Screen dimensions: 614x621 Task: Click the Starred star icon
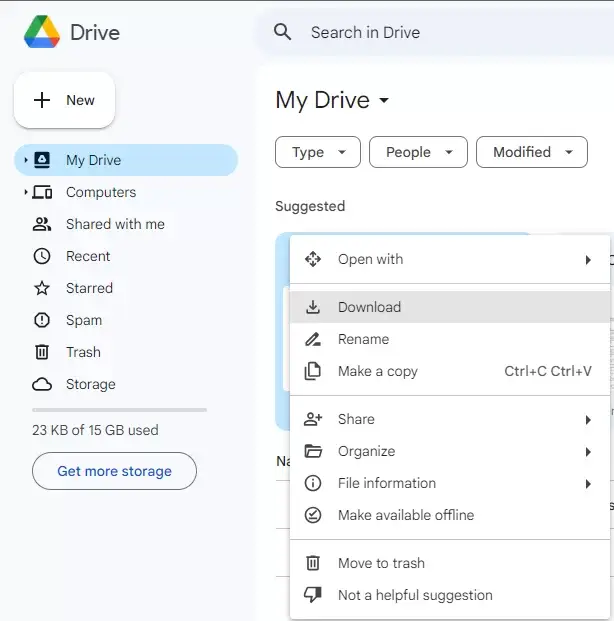[42, 288]
